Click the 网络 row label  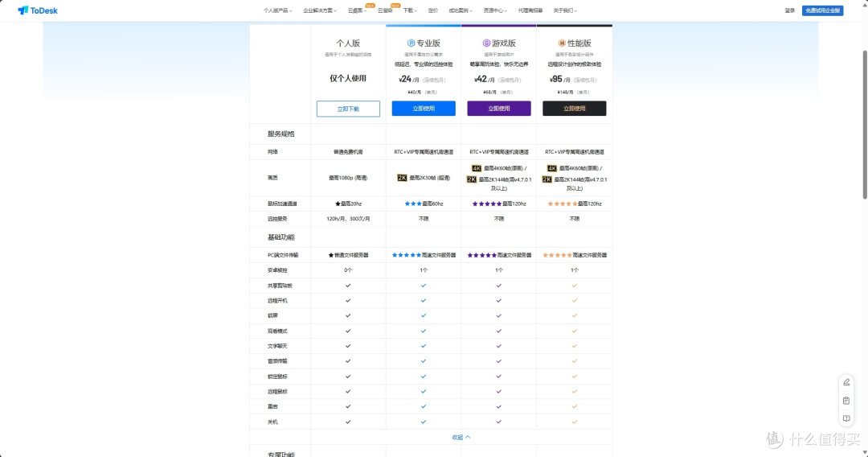click(x=272, y=152)
